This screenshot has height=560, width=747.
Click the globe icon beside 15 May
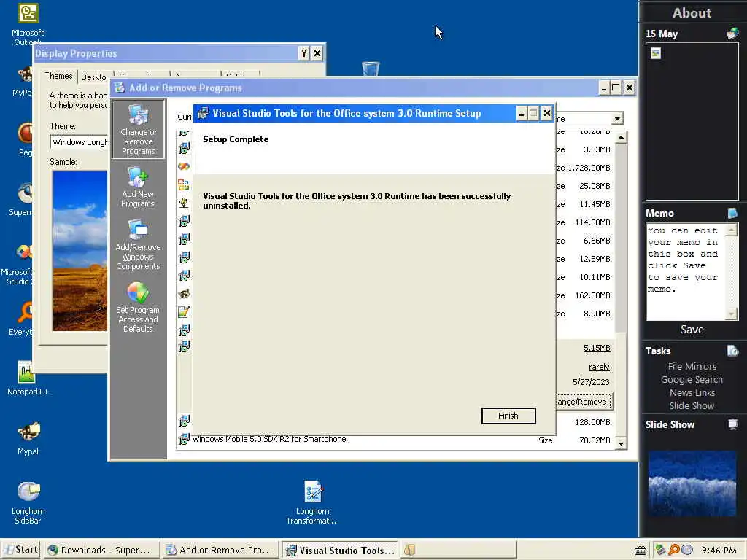[x=732, y=34]
